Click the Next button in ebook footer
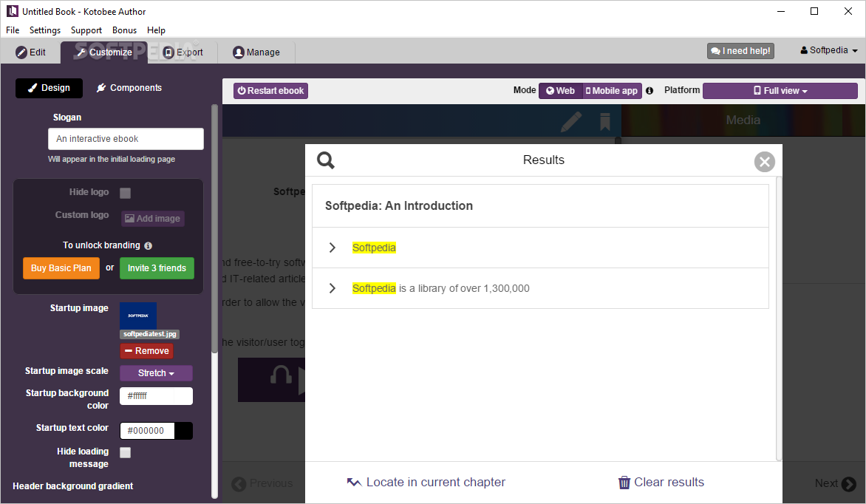Image resolution: width=866 pixels, height=504 pixels. pos(835,483)
